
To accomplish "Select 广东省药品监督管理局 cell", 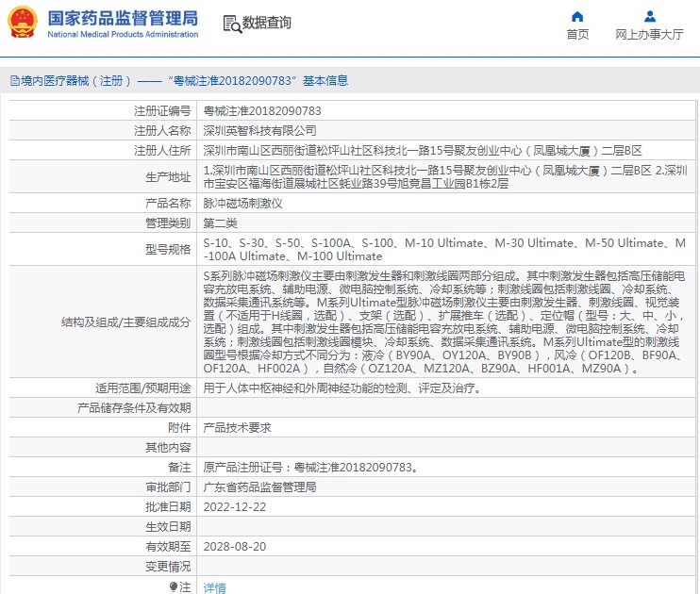I will click(259, 487).
